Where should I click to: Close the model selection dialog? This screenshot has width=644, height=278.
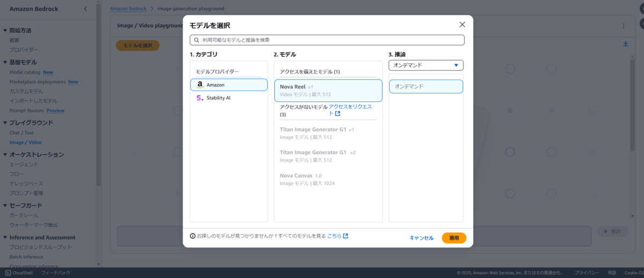462,25
